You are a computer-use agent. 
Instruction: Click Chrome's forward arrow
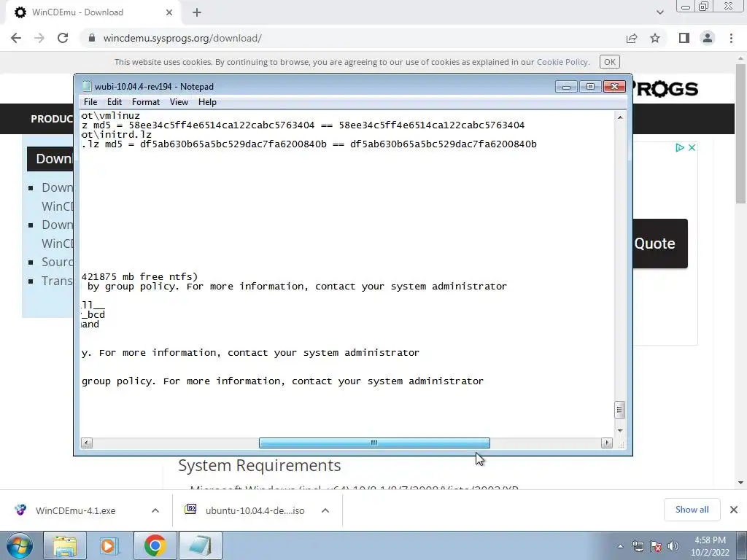(x=39, y=38)
